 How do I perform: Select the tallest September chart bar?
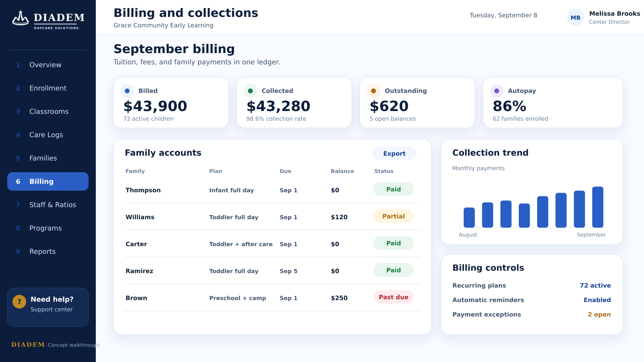598,207
